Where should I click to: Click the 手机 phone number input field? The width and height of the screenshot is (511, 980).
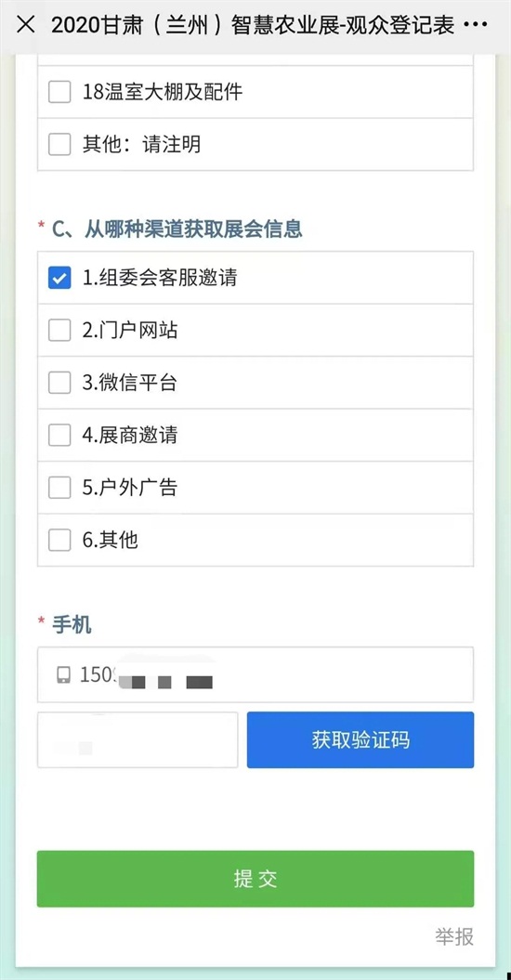point(255,675)
